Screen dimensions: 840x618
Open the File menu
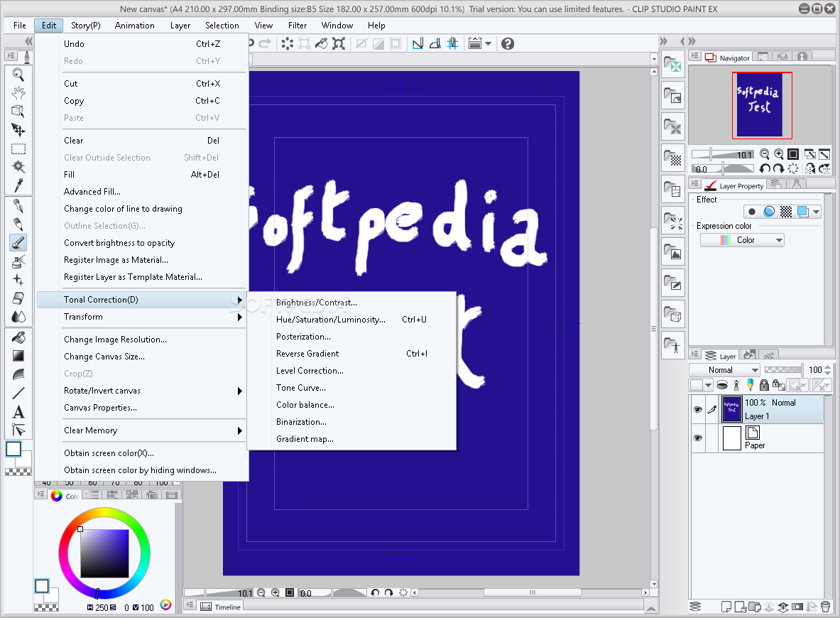pyautogui.click(x=20, y=25)
